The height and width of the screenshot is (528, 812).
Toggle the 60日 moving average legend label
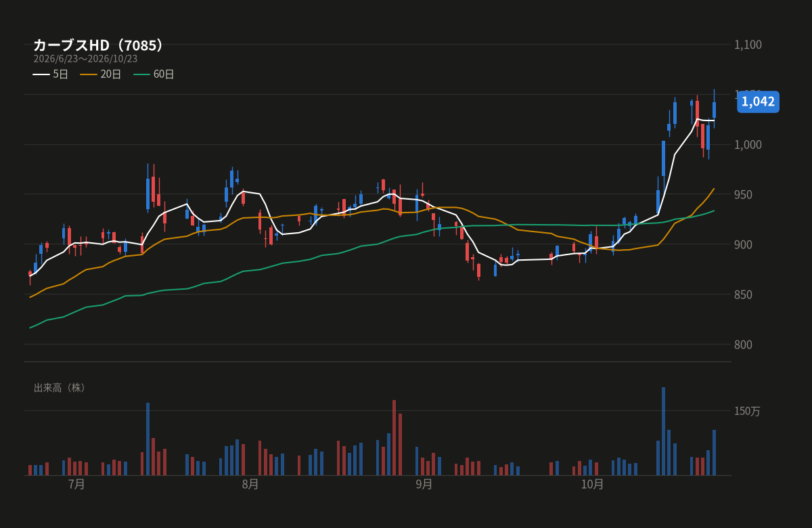point(164,74)
